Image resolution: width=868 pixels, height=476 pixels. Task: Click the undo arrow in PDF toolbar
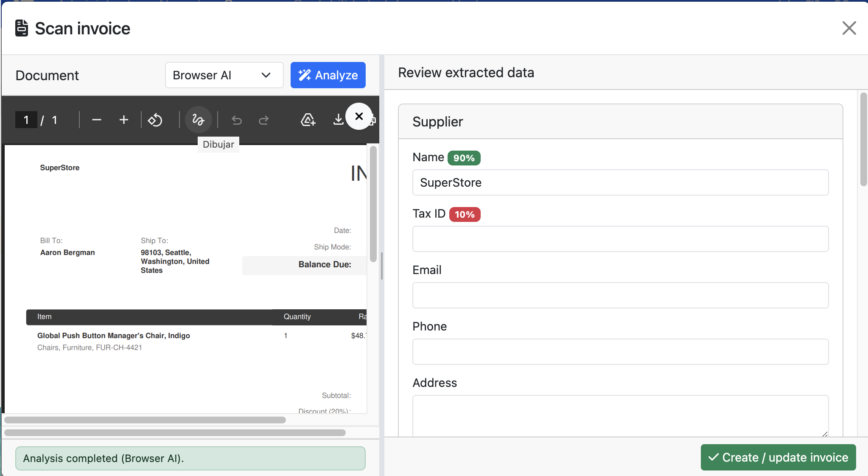[237, 120]
